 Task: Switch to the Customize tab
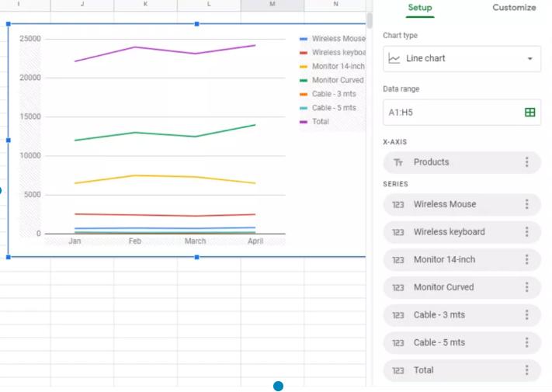(514, 8)
